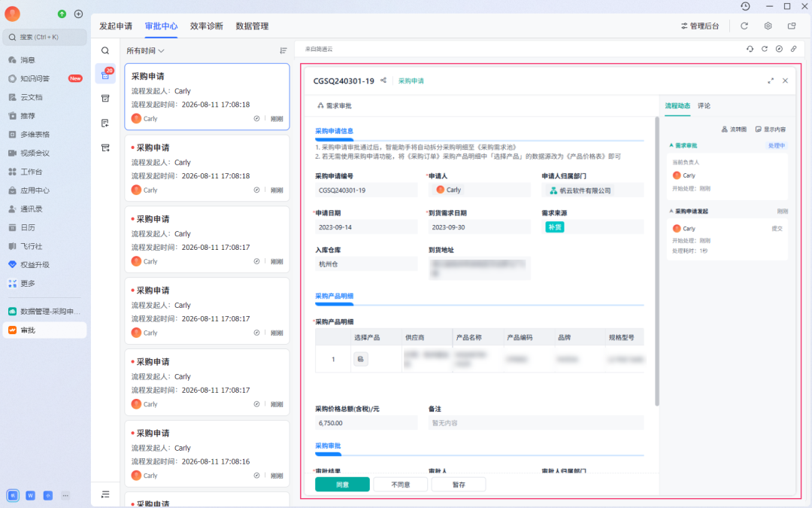
Task: Open the cc'd-to-me icon in the approval column
Action: click(105, 148)
